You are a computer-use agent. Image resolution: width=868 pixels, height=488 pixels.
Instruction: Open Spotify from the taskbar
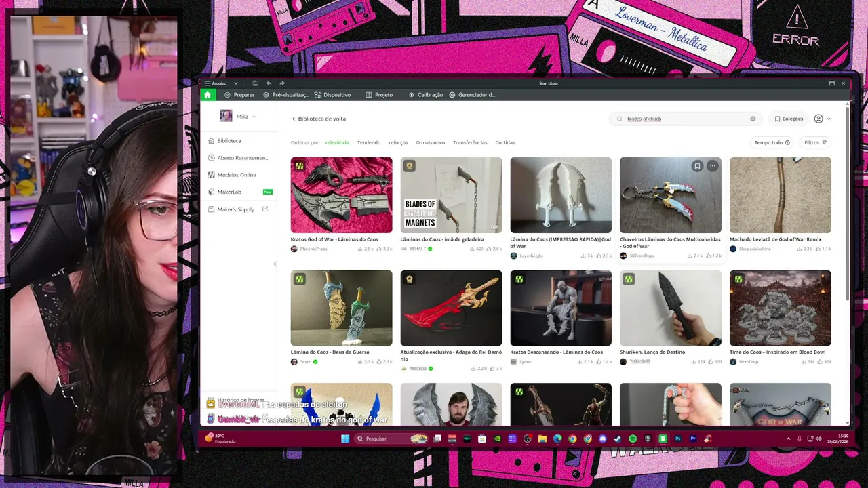(633, 439)
